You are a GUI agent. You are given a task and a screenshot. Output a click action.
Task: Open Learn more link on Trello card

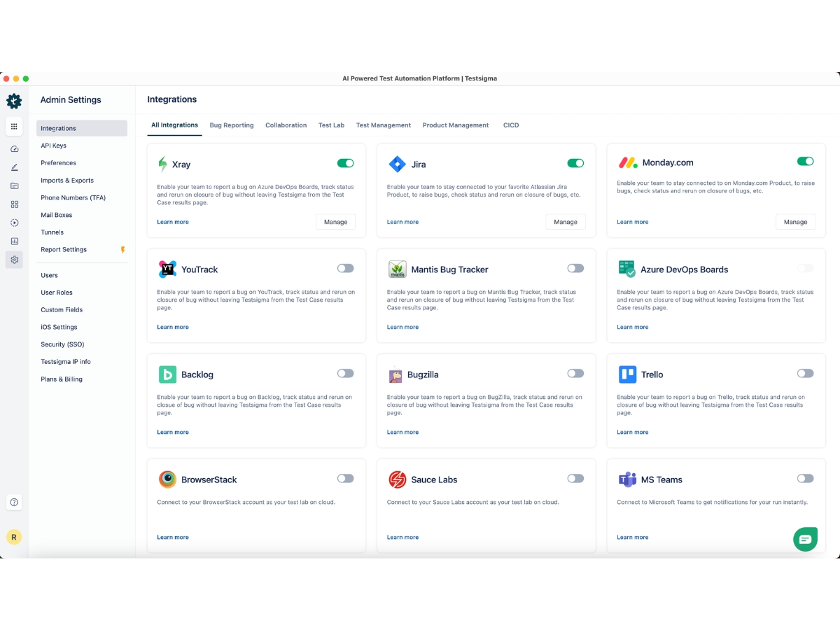633,432
